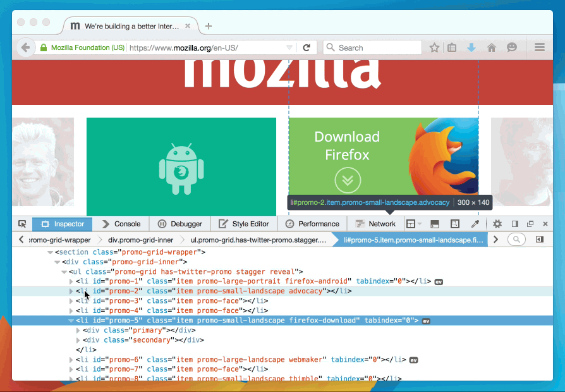Viewport: 565px width, 392px height.
Task: Reload the mozilla.org page
Action: point(307,47)
